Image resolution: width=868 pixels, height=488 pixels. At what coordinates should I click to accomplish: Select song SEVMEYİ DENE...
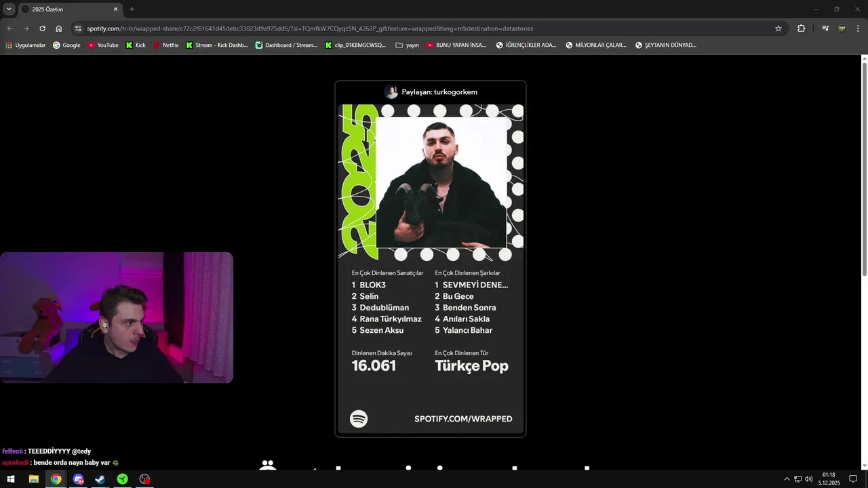tap(475, 285)
